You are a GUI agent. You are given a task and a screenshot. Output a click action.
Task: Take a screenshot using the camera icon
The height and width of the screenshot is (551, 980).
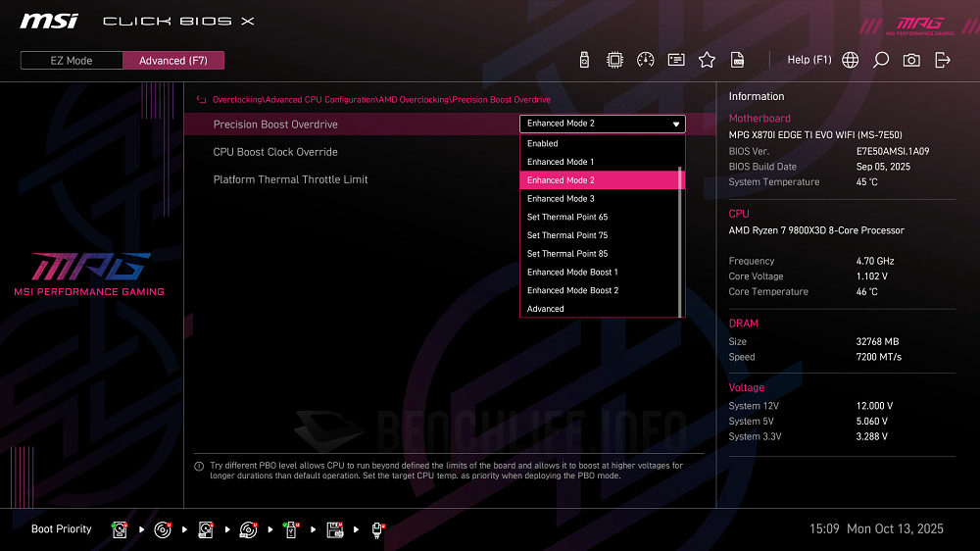911,60
